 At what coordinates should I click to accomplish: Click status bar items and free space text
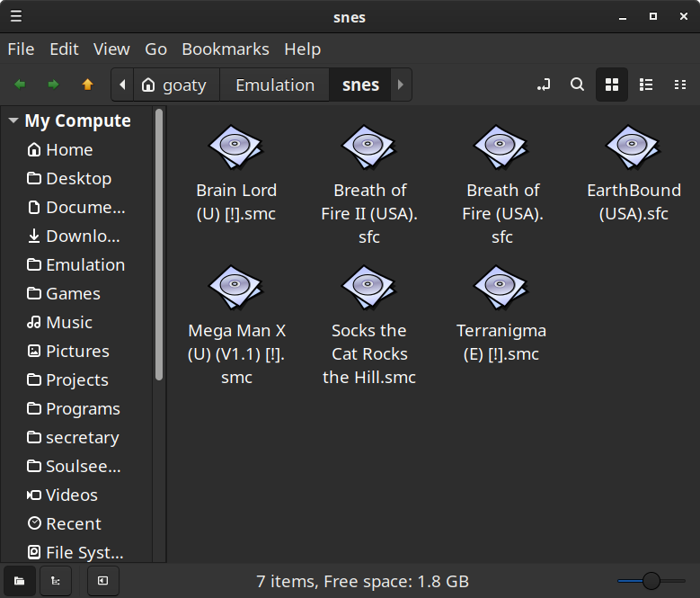(362, 581)
